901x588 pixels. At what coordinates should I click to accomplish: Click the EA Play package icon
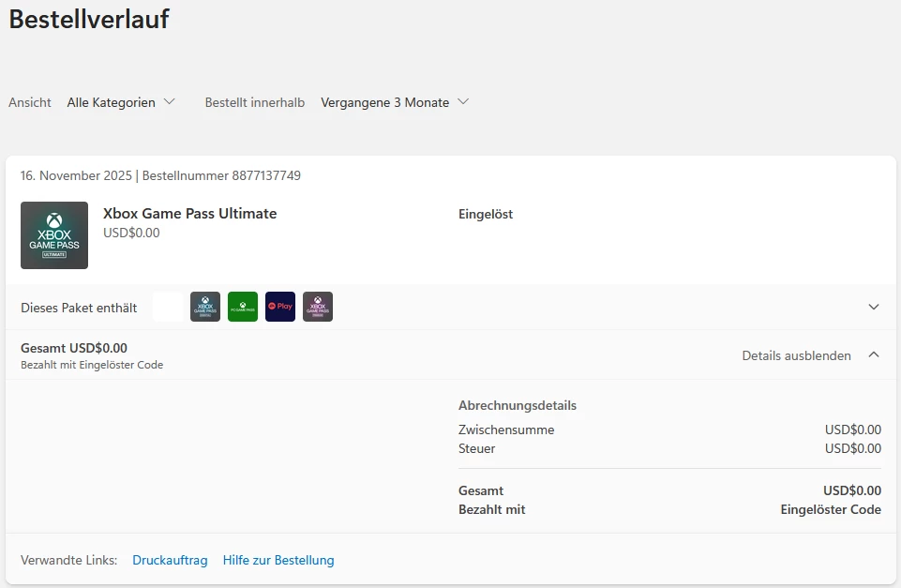[x=280, y=307]
